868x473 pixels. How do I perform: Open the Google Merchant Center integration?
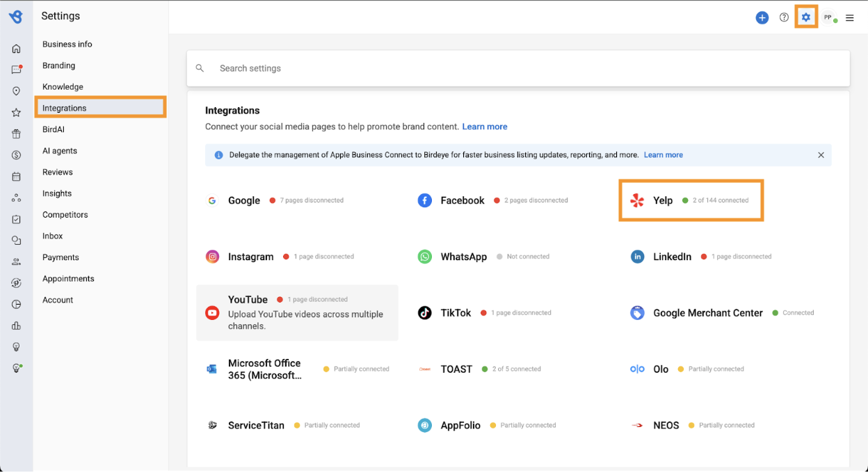[x=707, y=313]
